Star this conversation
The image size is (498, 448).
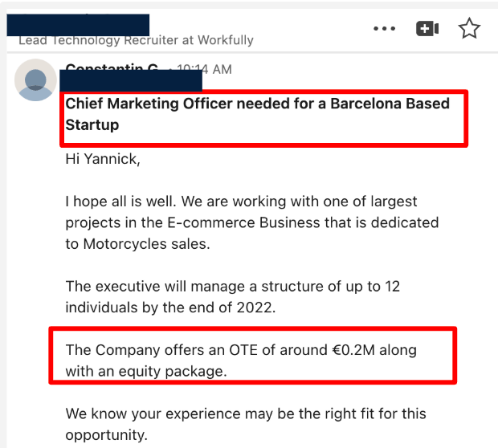(x=469, y=29)
